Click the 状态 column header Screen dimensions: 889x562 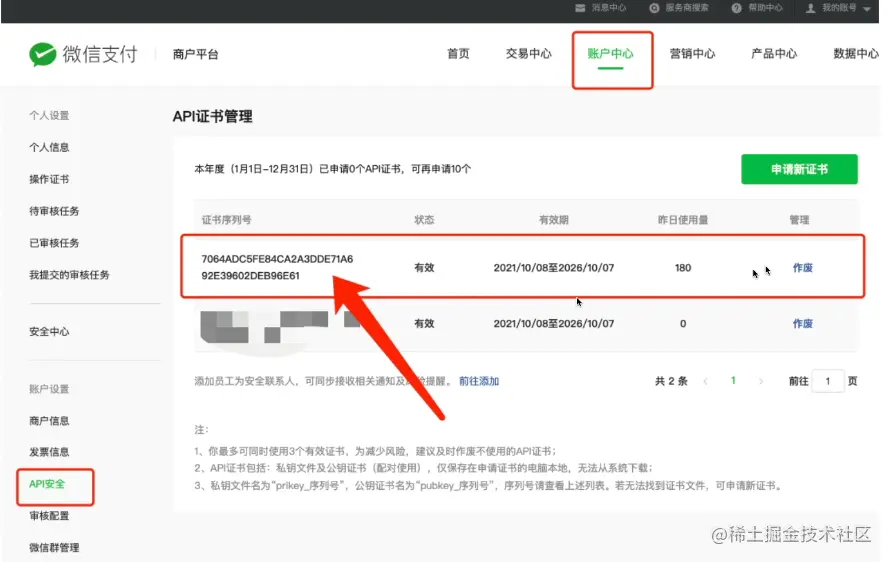424,220
